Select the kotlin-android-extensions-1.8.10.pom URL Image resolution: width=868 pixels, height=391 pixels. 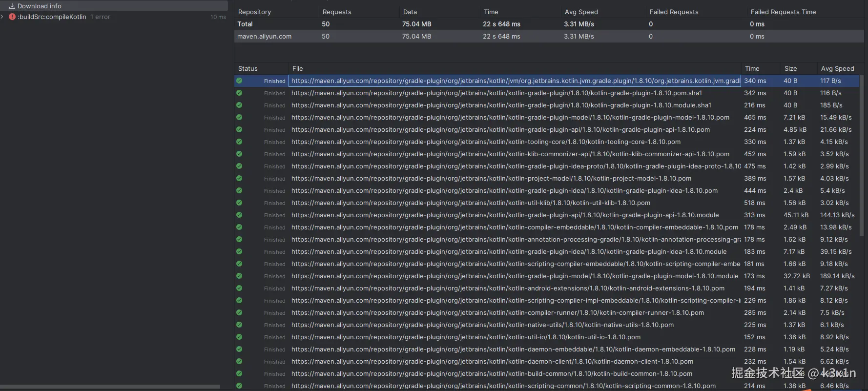tap(508, 288)
